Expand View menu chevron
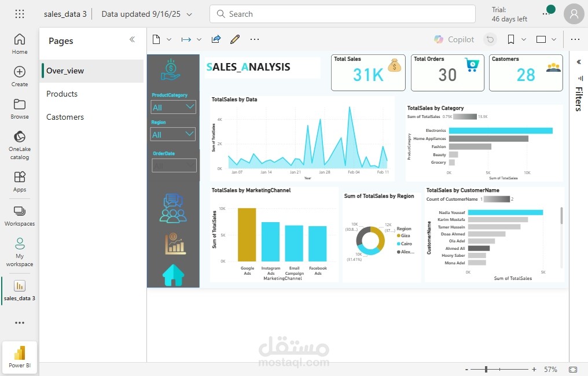This screenshot has height=376, width=588. 554,39
